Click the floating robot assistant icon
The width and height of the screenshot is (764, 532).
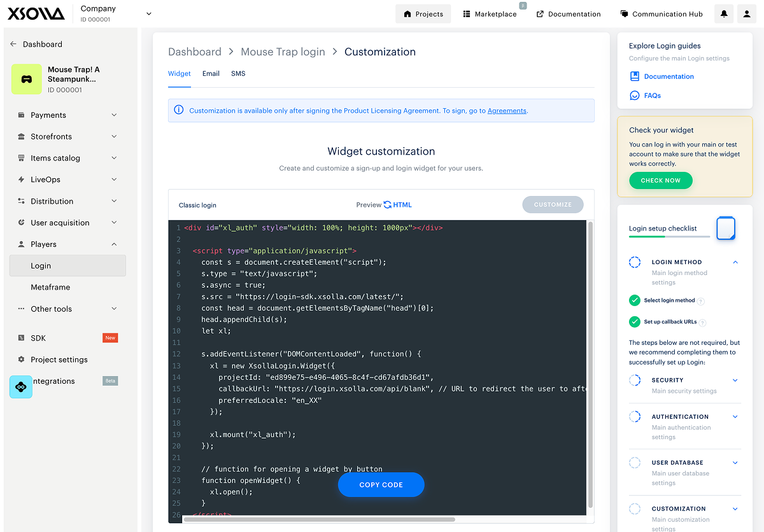tap(21, 387)
